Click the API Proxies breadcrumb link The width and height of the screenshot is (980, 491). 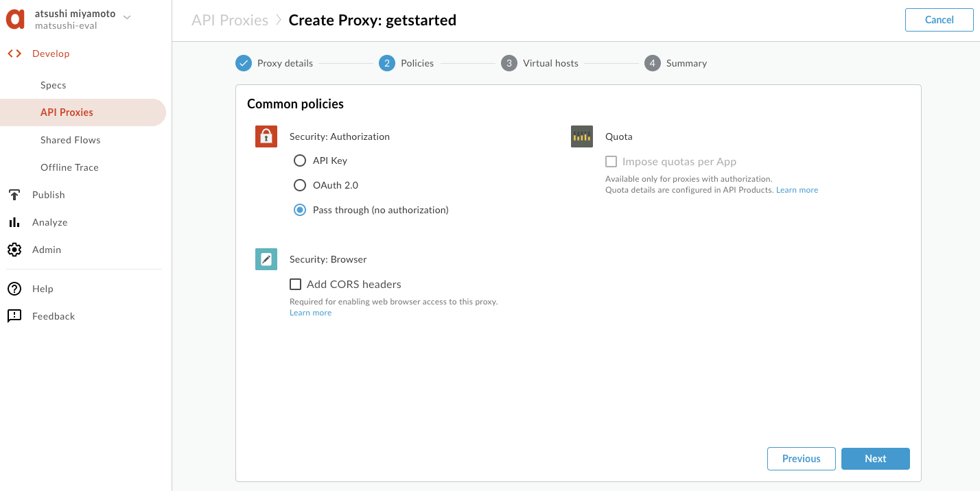point(230,20)
